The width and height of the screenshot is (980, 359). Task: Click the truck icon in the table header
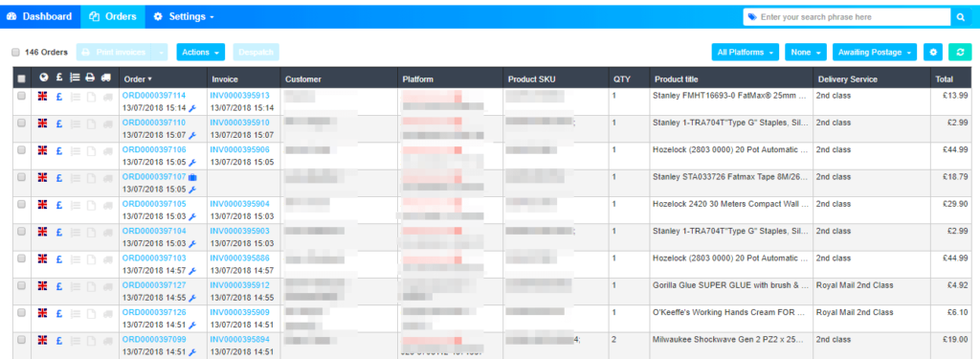(x=106, y=79)
